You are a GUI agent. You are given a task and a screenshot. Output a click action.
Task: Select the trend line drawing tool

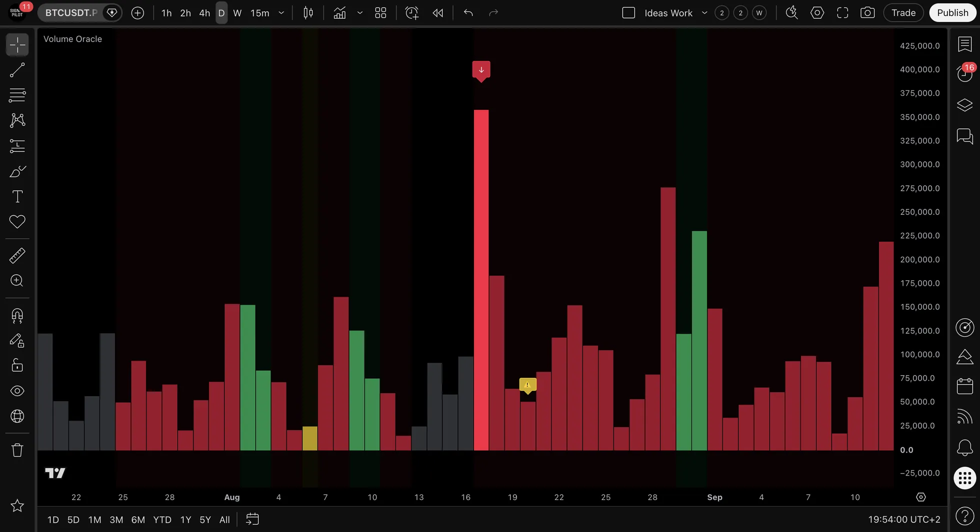(x=17, y=70)
